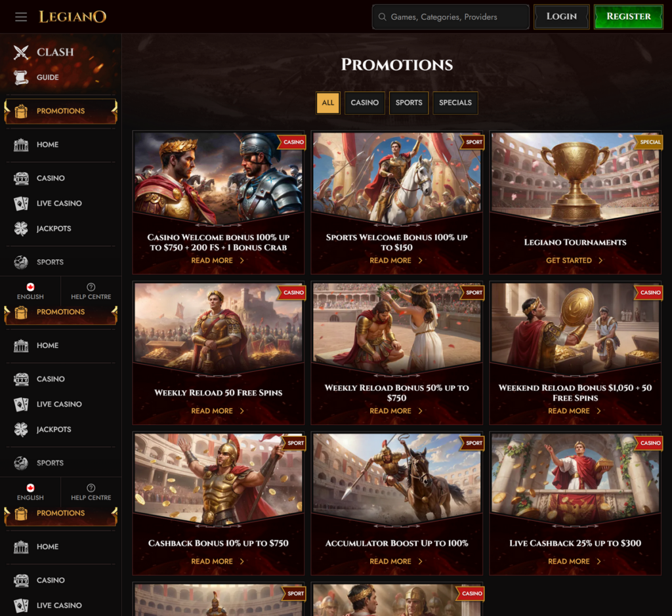Read more about Cashback Bonus 10%
The height and width of the screenshot is (616, 672).
(x=212, y=561)
